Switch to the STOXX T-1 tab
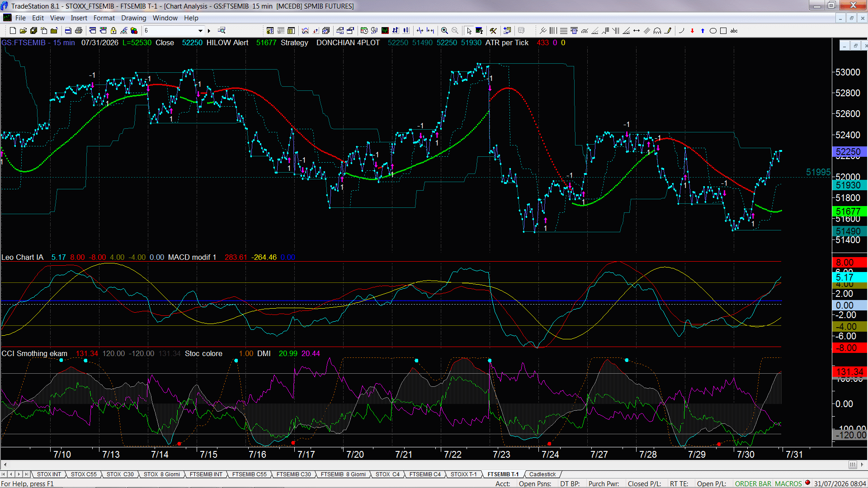 tap(463, 474)
